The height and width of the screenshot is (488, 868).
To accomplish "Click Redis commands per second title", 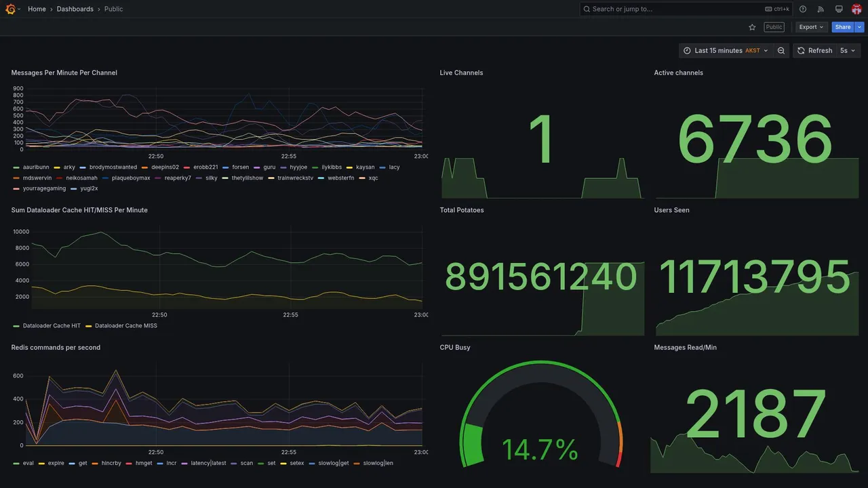I will (56, 348).
